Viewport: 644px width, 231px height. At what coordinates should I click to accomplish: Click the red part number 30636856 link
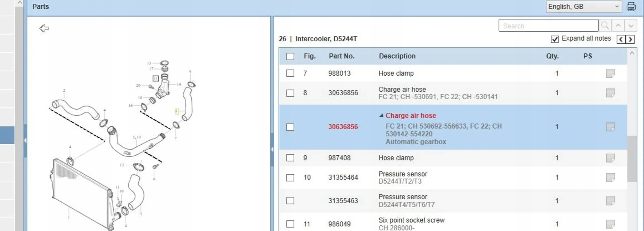[343, 127]
